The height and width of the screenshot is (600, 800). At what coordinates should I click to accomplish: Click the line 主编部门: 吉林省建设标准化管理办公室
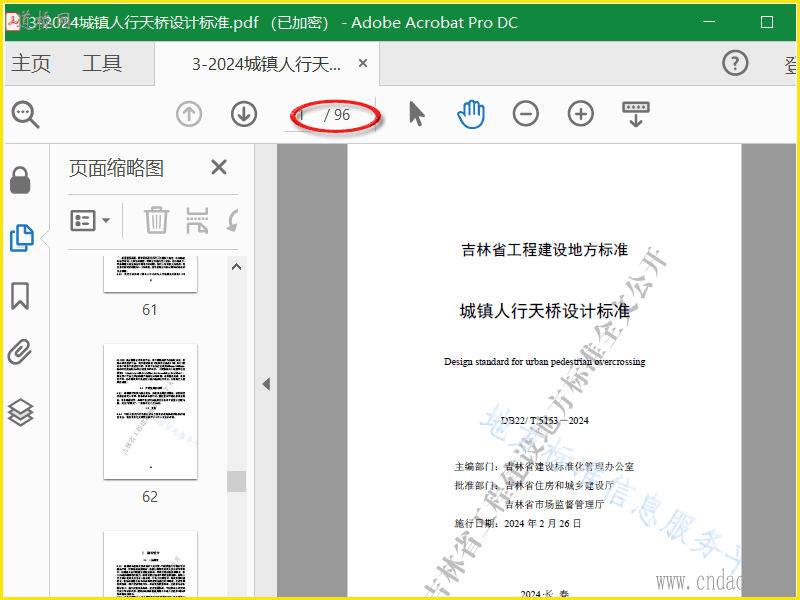point(544,466)
